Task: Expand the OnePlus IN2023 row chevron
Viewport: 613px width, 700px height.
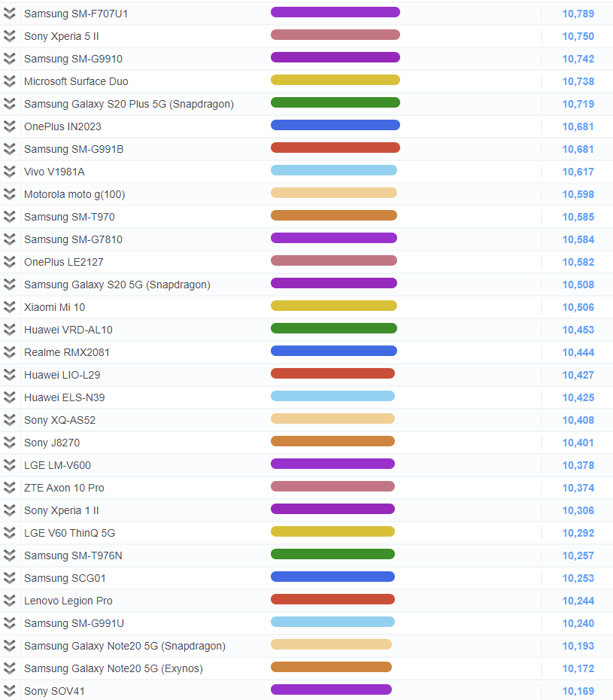Action: (9, 126)
